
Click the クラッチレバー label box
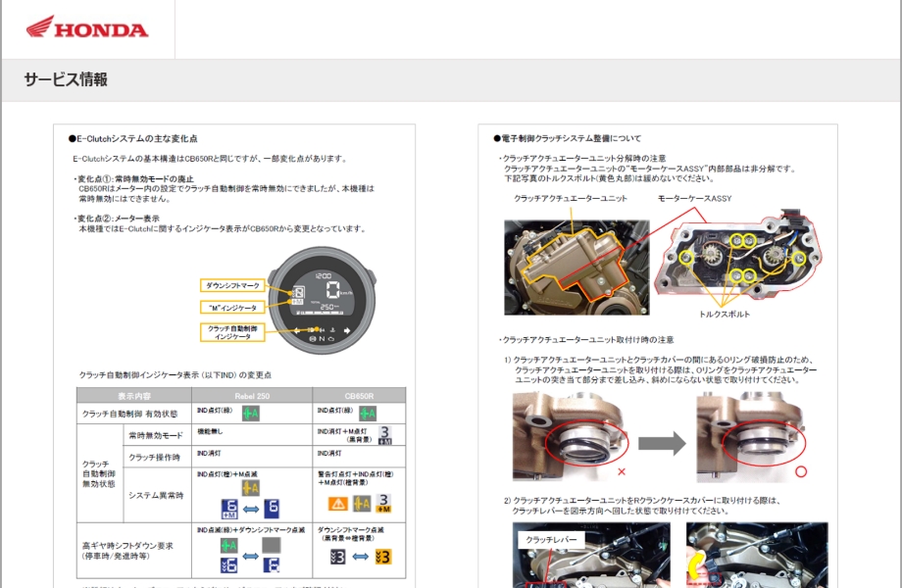[x=551, y=539]
